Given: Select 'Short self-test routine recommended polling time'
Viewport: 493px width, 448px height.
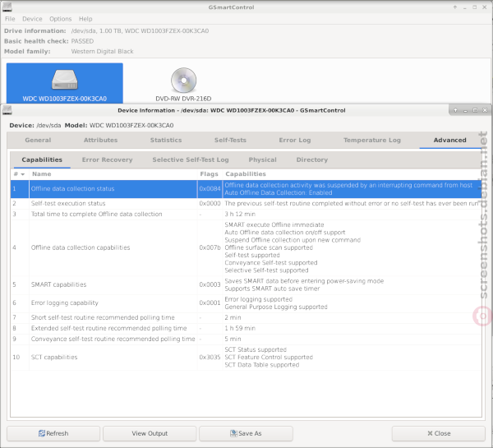Looking at the screenshot, I should click(x=246, y=317).
